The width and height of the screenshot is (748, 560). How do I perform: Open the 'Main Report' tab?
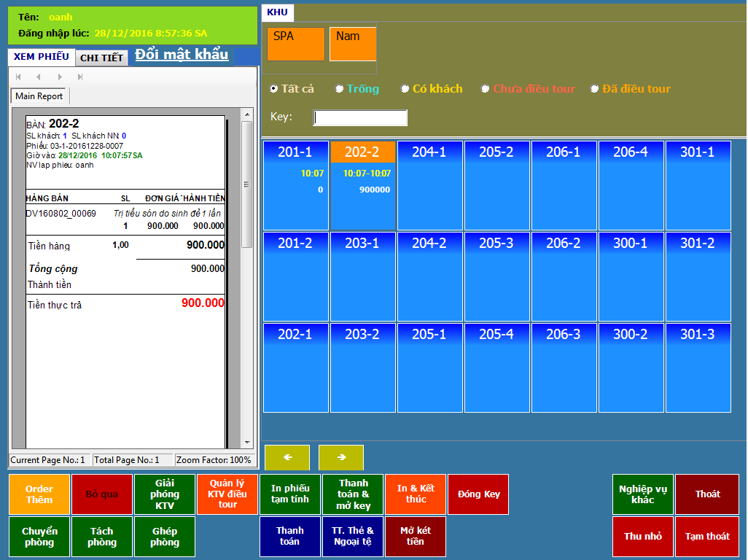(39, 96)
